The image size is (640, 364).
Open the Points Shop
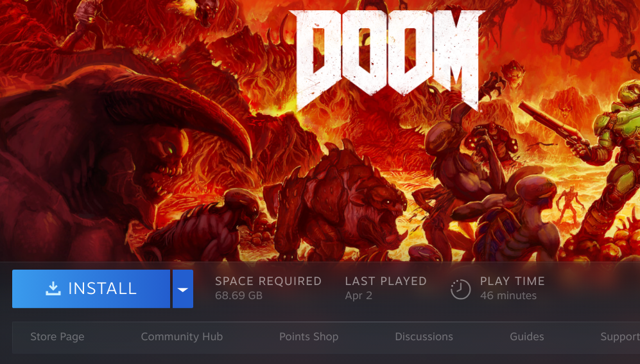[309, 336]
